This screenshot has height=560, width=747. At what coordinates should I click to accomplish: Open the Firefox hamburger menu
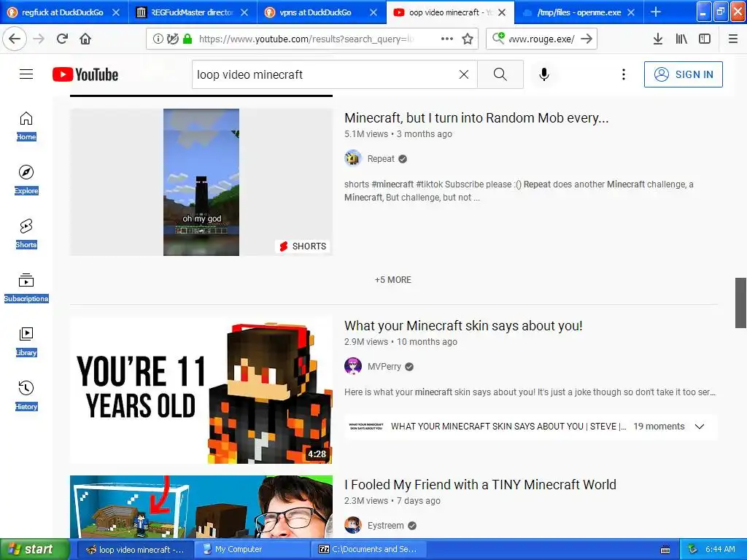point(733,39)
